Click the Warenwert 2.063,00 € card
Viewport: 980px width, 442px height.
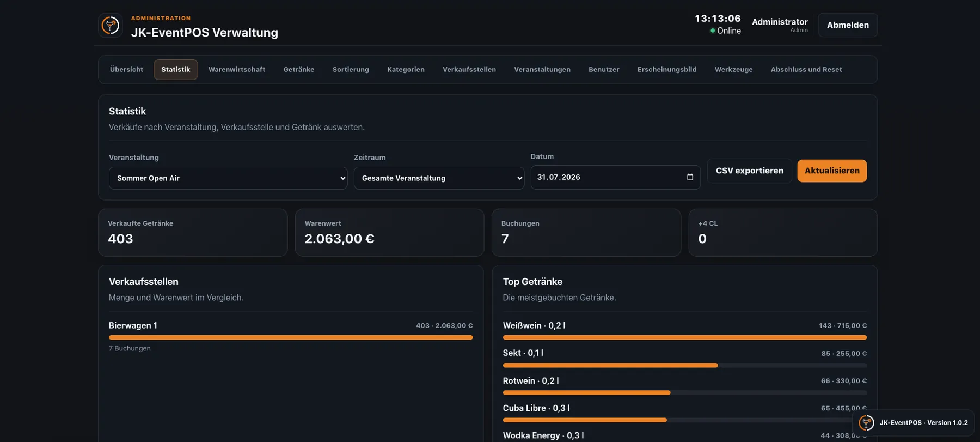pos(389,233)
